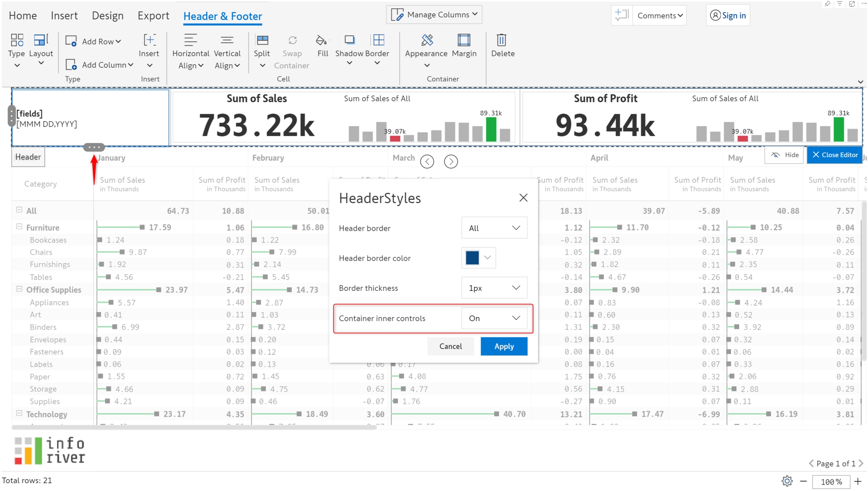Click the Fill paint bucket icon
868x491 pixels.
pyautogui.click(x=322, y=40)
